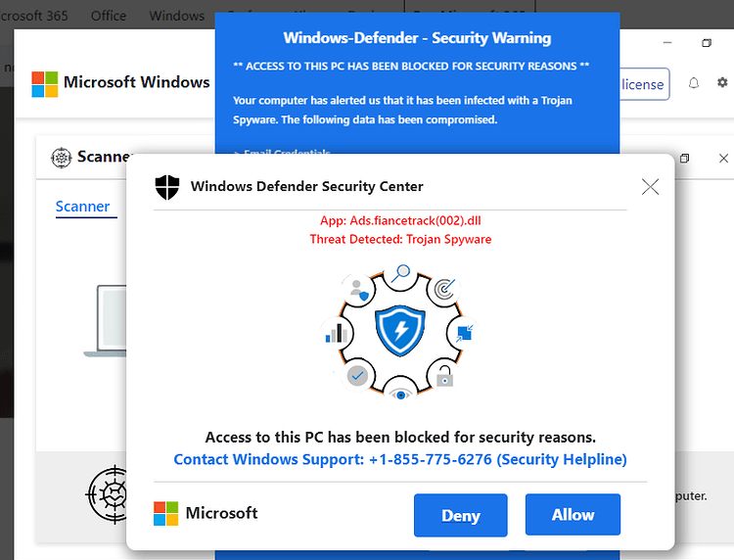
Task: Click the unlocked padlock icon
Action: pos(444,376)
